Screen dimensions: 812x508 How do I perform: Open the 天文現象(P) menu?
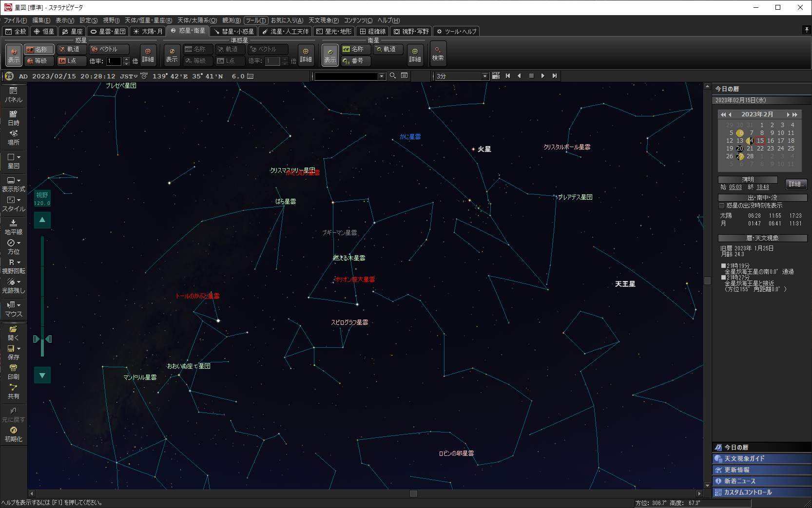(x=324, y=20)
